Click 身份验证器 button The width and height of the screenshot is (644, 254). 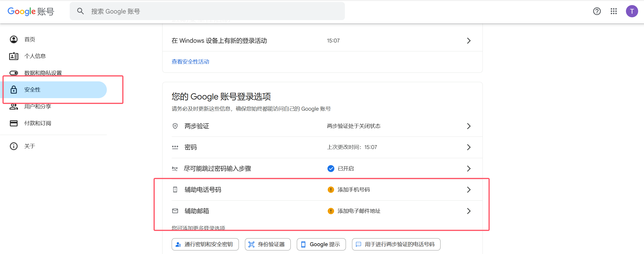(x=268, y=244)
